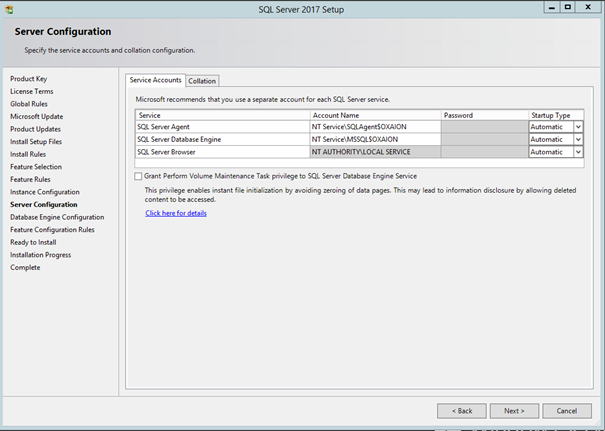Image resolution: width=605 pixels, height=431 pixels.
Task: Open Startup Type dropdown for SQL Server Database Engine
Action: point(578,140)
